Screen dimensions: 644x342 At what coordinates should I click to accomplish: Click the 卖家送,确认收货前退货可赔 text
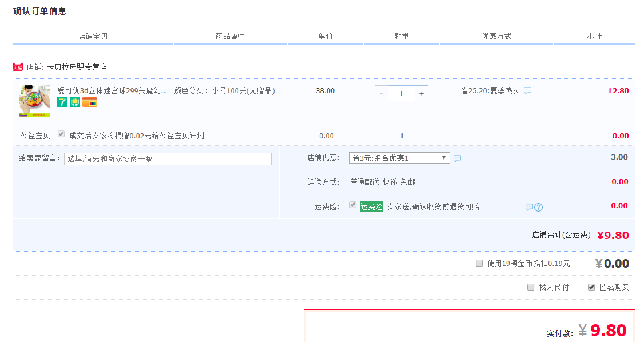433,206
